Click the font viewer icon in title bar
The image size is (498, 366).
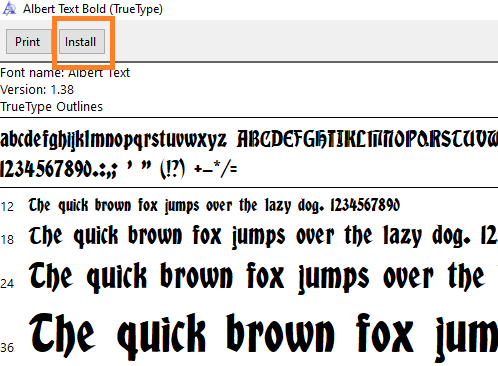[9, 9]
